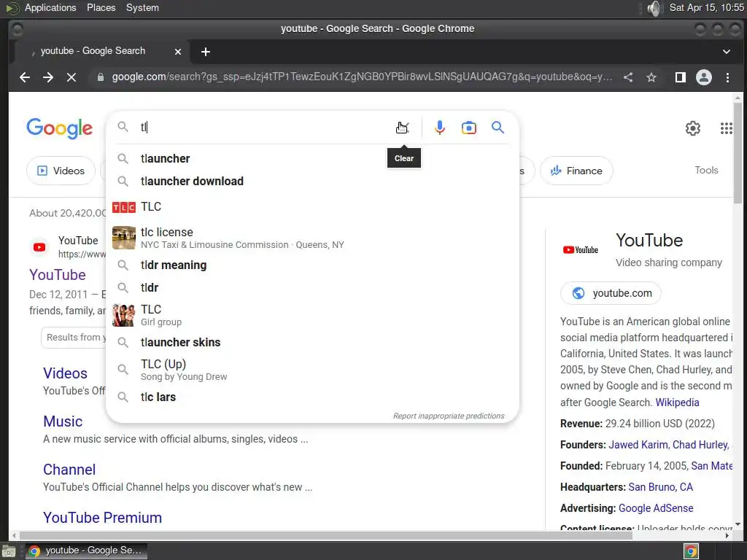Go forward in browser history
The width and height of the screenshot is (747, 560).
(48, 77)
